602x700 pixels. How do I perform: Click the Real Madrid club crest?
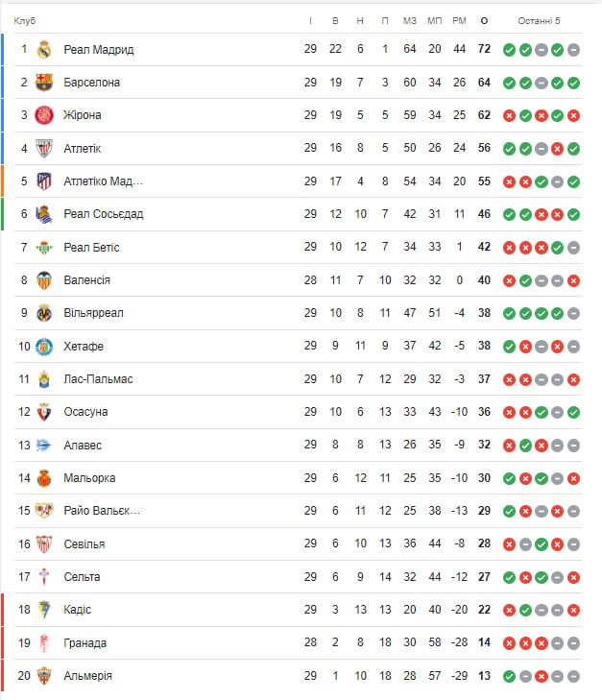coord(44,50)
